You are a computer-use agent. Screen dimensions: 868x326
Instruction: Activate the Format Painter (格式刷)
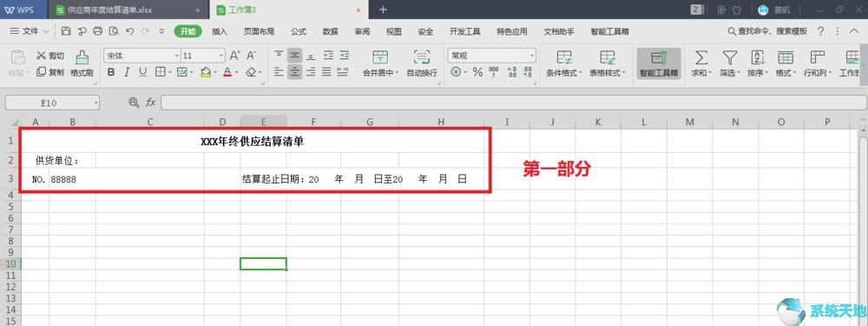(x=82, y=63)
